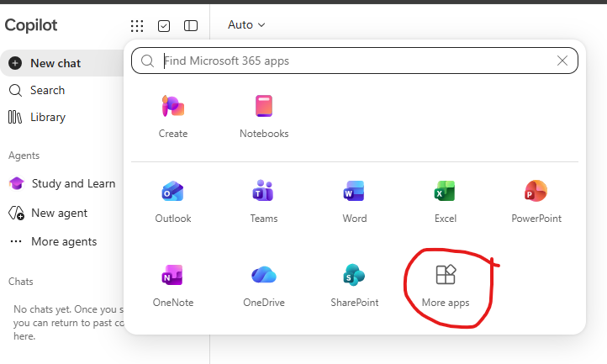Open Library in the sidebar
The height and width of the screenshot is (364, 607).
(37, 117)
